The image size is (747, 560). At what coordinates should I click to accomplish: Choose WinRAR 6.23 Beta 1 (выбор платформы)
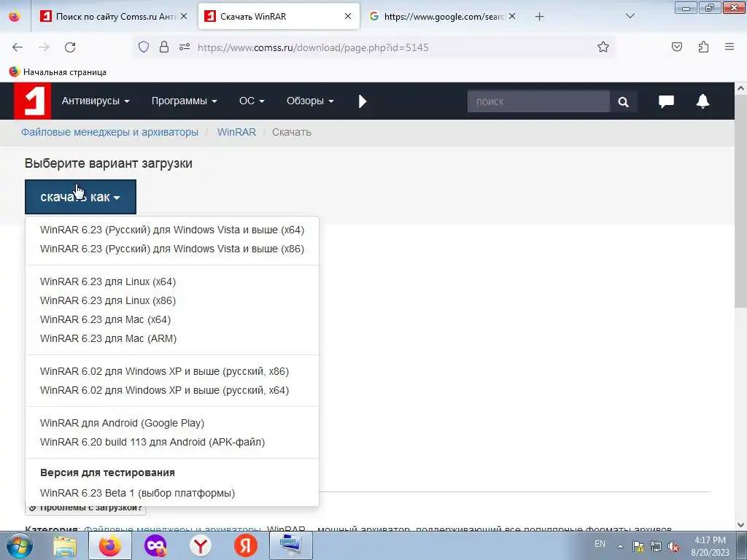(137, 493)
